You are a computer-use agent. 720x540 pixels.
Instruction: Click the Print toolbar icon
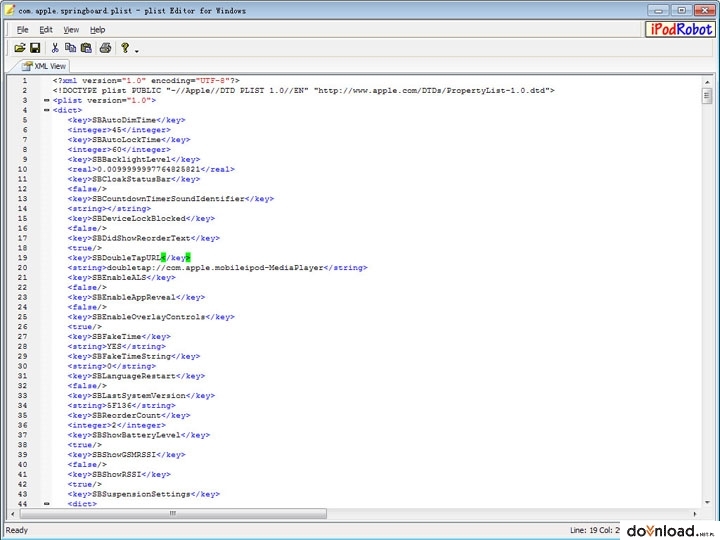pyautogui.click(x=106, y=48)
